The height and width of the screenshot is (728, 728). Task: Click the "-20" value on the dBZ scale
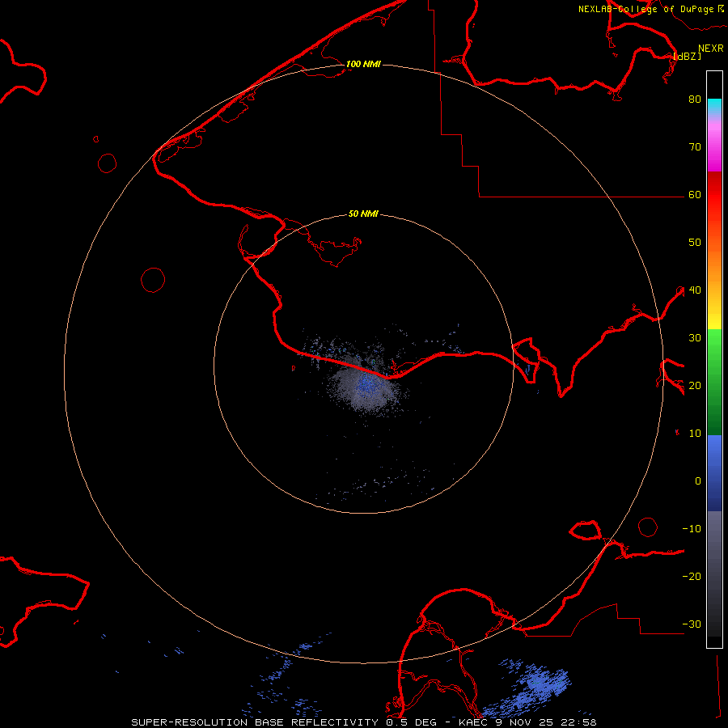692,576
